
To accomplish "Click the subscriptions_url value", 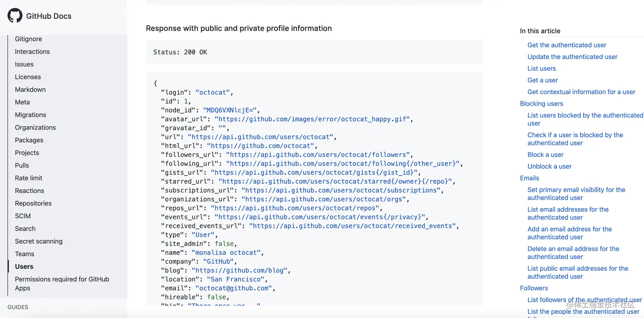I will 341,190.
